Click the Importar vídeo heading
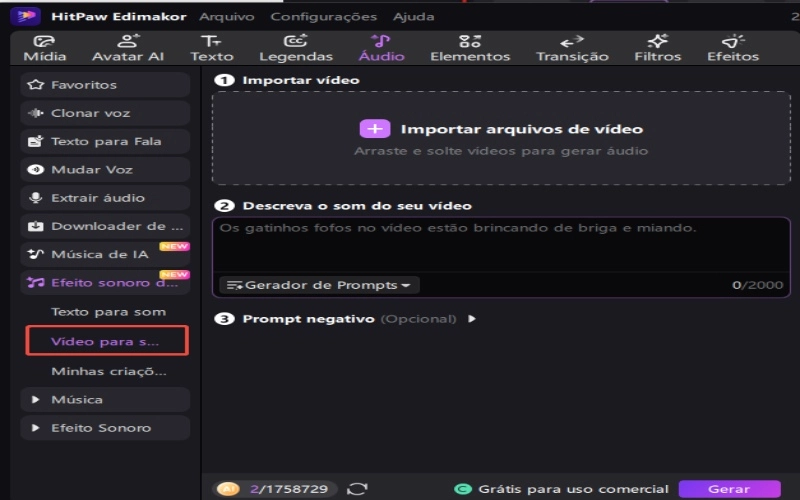Screen dimensions: 800x500 301,80
